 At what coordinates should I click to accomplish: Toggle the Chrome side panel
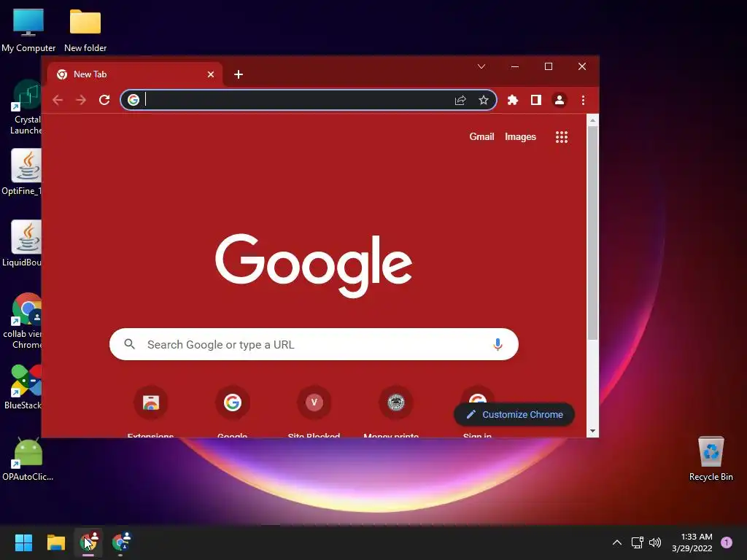point(536,100)
